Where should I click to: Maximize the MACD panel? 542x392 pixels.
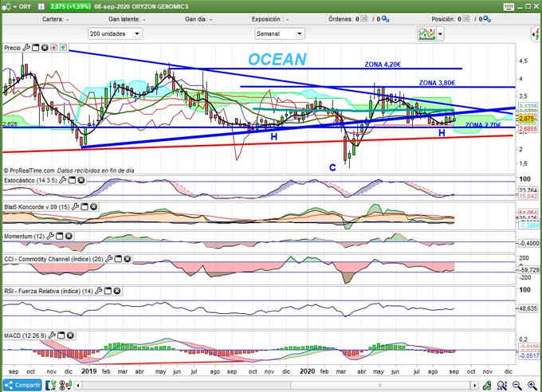(x=61, y=335)
